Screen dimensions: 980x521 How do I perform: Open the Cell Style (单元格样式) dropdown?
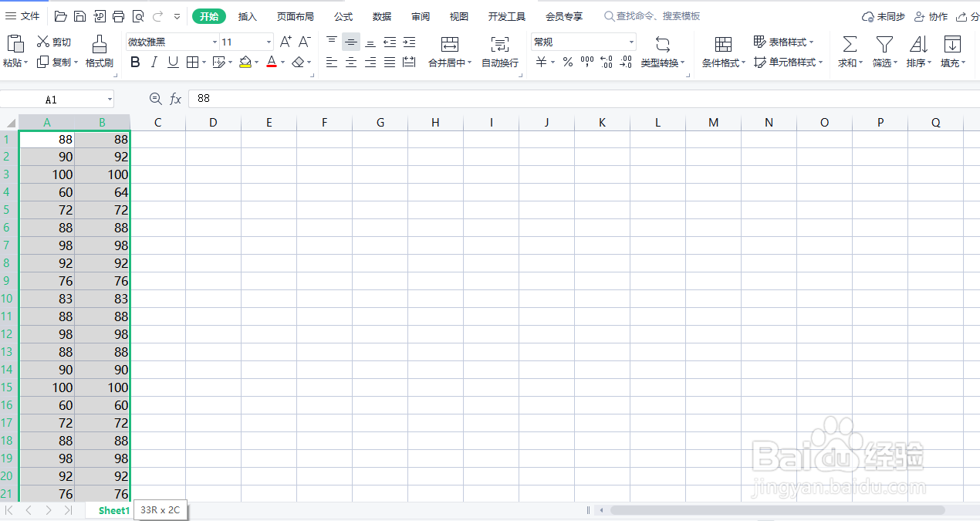[789, 63]
